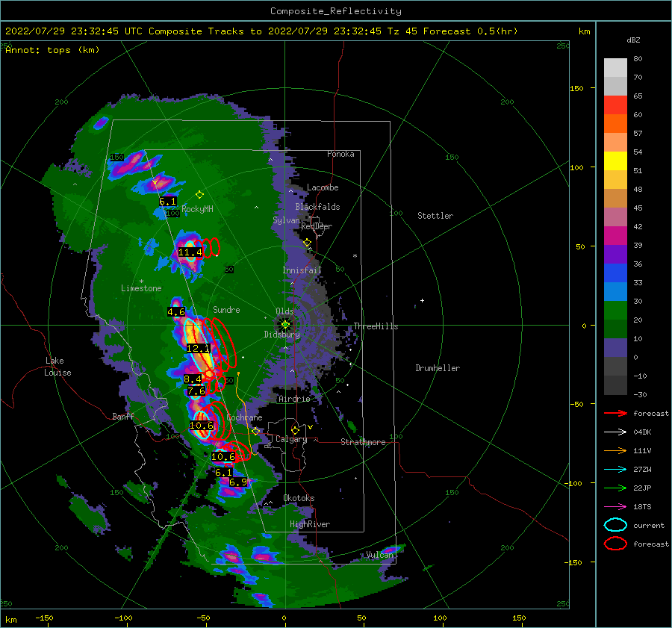The height and width of the screenshot is (628, 672).
Task: Click the 8.4 storm top label
Action: pyautogui.click(x=193, y=379)
